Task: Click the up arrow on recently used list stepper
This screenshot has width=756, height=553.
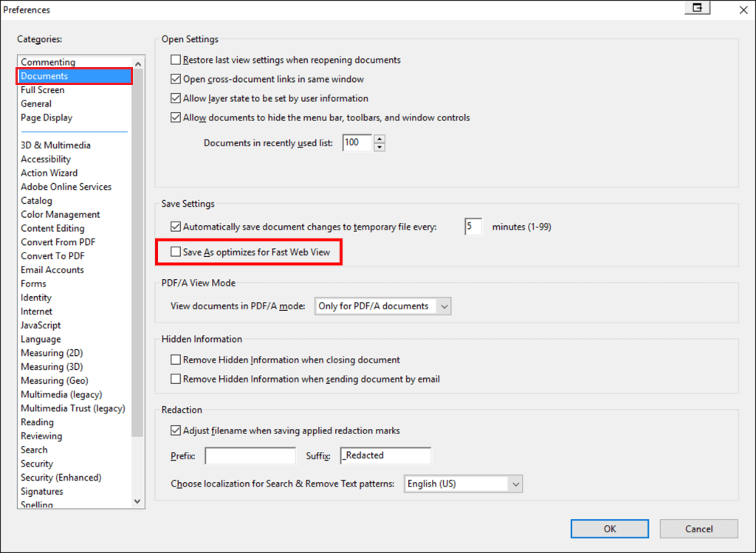Action: click(379, 139)
